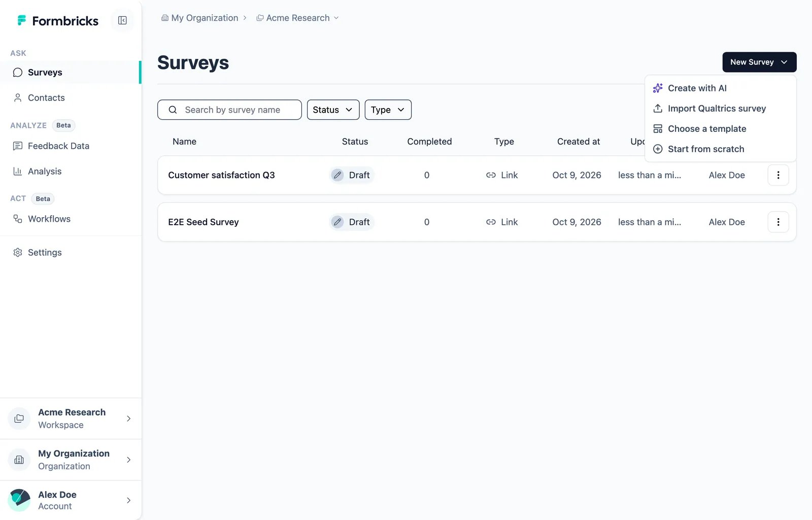
Task: Click the sparkle icon of Create with AI
Action: (x=658, y=88)
